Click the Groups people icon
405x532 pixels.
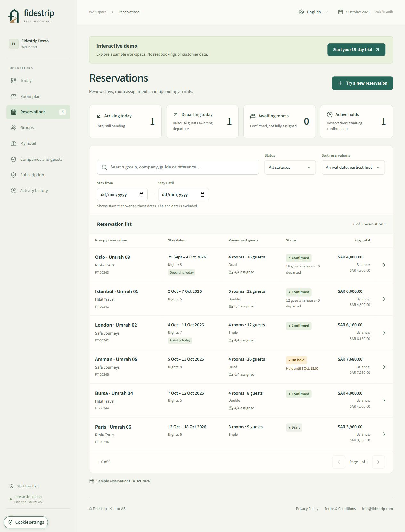tap(13, 128)
